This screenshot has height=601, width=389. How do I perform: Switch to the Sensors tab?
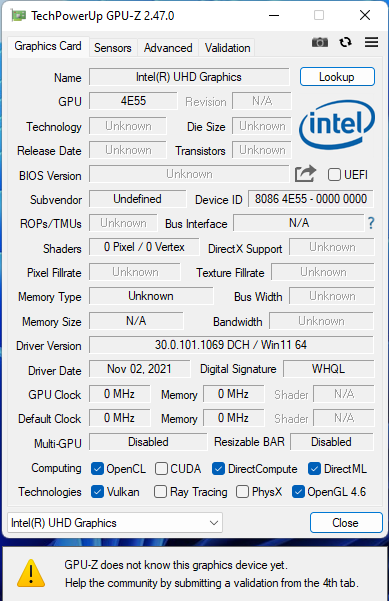click(x=113, y=48)
